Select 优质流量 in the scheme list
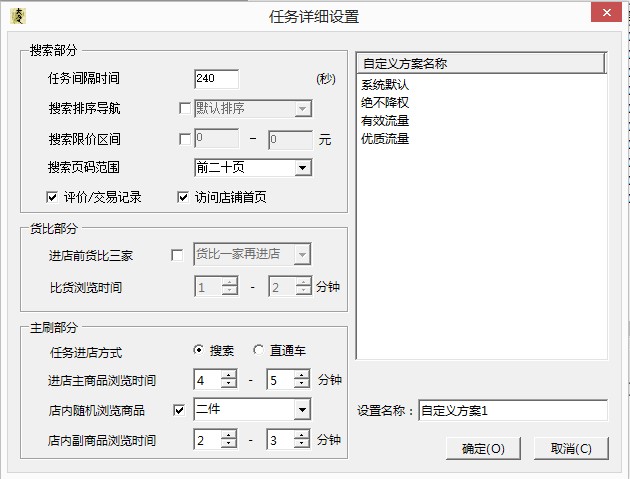The image size is (630, 479). (x=385, y=139)
